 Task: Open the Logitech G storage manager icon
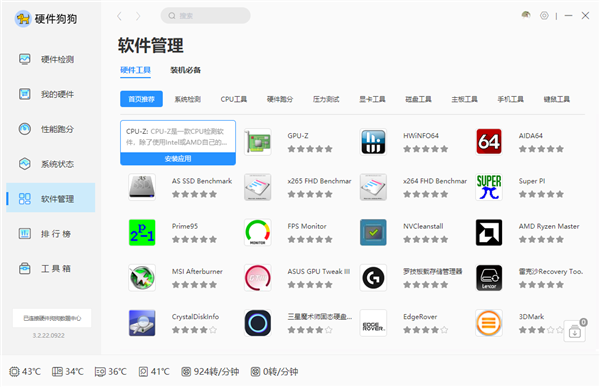tap(373, 278)
